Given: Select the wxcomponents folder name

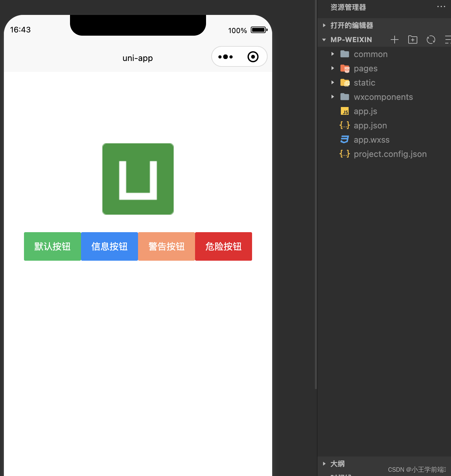Looking at the screenshot, I should point(383,97).
